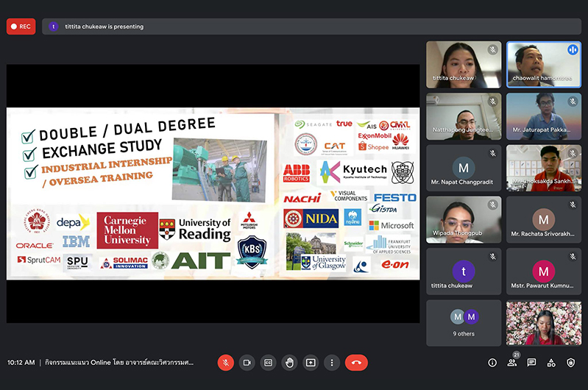
Task: Click the 10:12 AM clock text
Action: point(21,363)
